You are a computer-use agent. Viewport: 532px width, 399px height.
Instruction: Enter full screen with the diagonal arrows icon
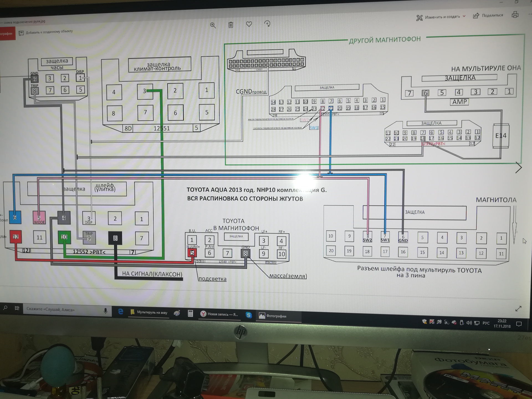(x=518, y=308)
